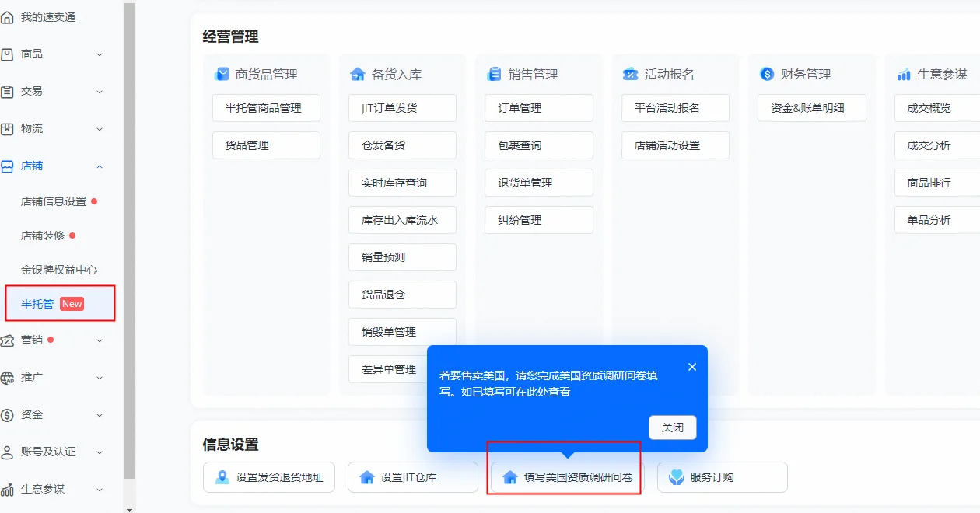The height and width of the screenshot is (513, 980).
Task: Click the 活动报名 ticket icon
Action: click(631, 74)
